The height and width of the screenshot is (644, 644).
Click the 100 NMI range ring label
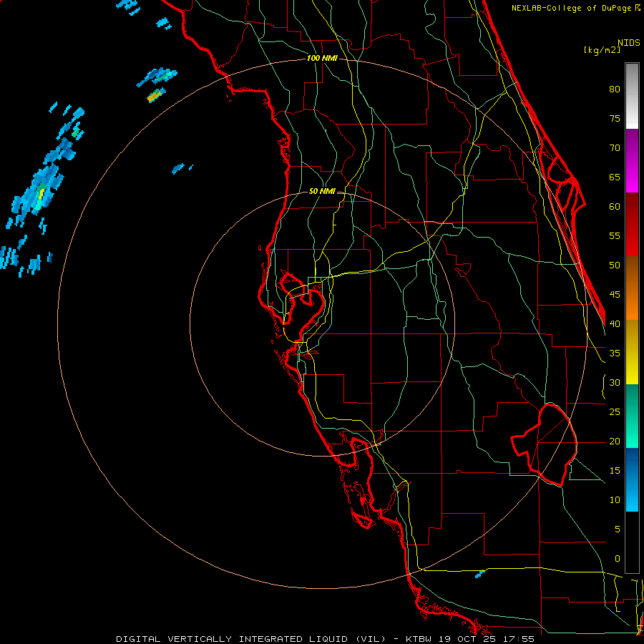click(x=322, y=58)
